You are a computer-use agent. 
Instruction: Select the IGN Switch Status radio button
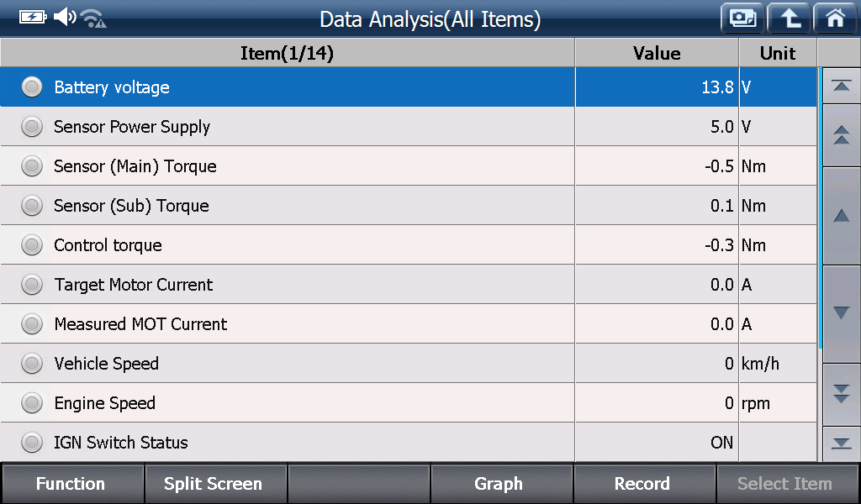[32, 443]
